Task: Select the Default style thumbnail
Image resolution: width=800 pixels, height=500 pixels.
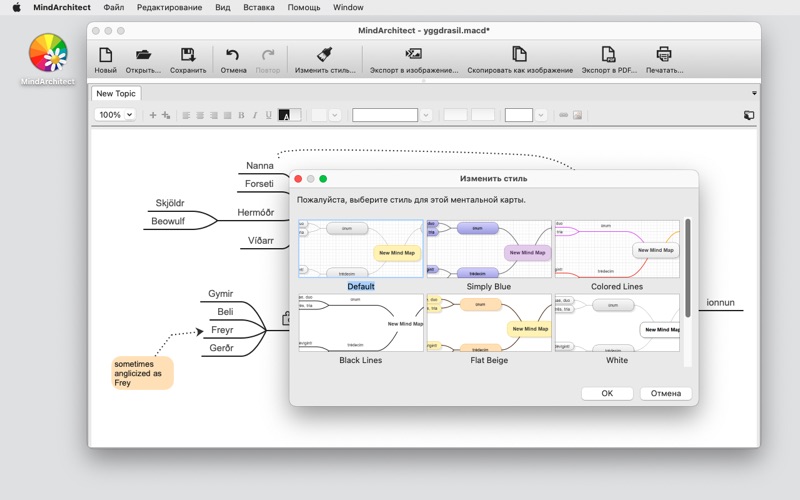Action: point(361,249)
